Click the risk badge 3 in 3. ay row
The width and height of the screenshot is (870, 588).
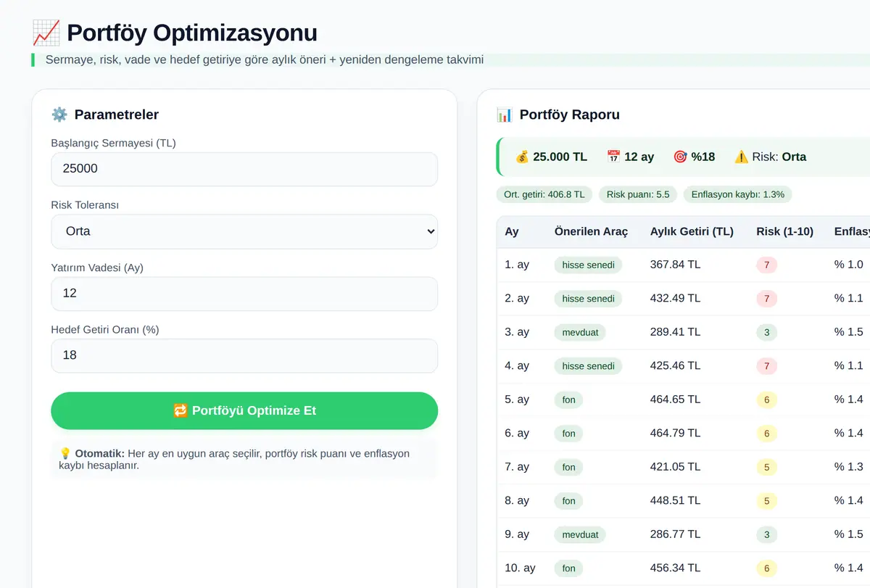[766, 333]
